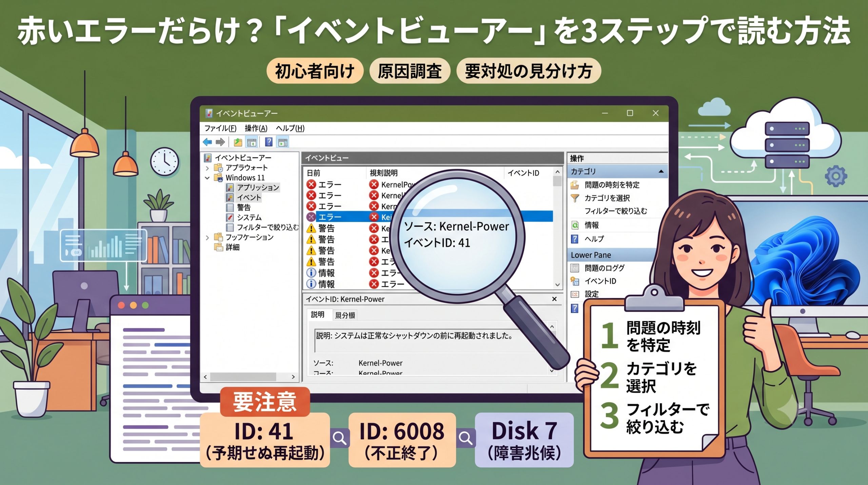Click 設定 action under Lower Pane
Viewport: 868px width, 485px height.
[x=585, y=294]
